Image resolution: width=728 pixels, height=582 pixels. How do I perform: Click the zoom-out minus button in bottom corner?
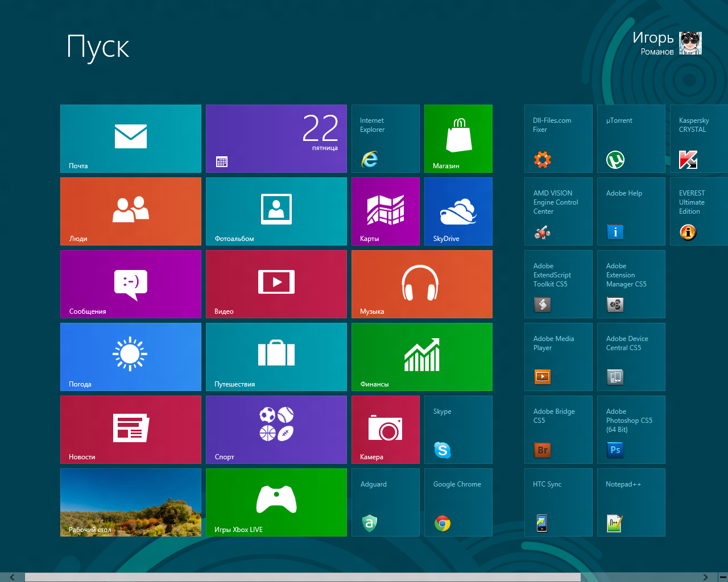click(722, 577)
